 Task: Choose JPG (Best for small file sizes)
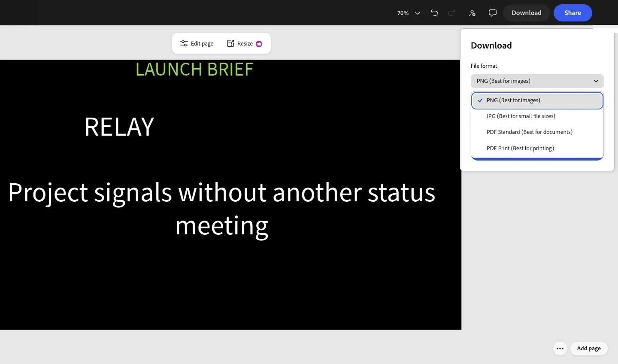[x=537, y=116]
